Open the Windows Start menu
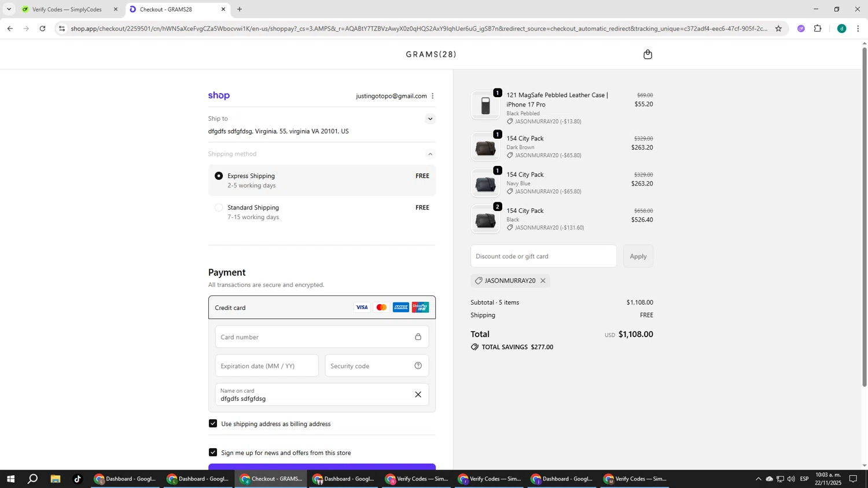Viewport: 868px width, 488px height. pos(10,479)
